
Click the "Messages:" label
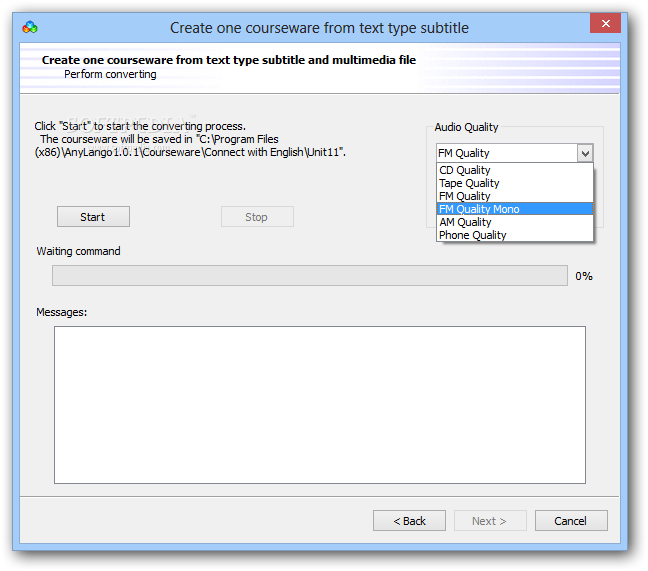62,312
